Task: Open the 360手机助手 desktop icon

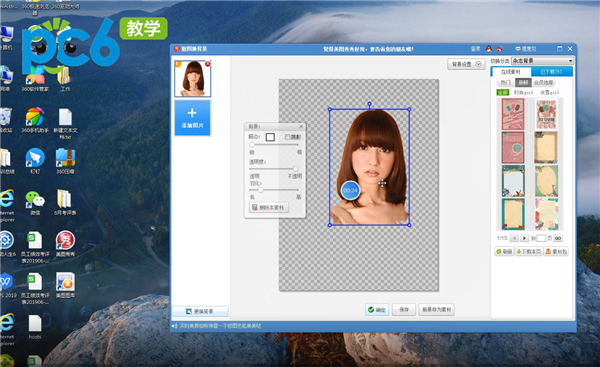Action: click(35, 120)
